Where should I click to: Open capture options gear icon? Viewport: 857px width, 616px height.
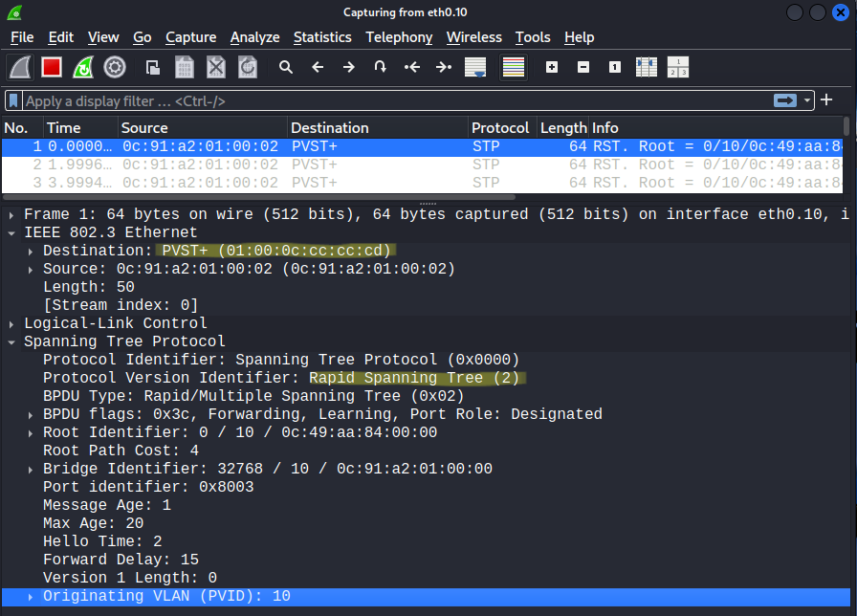point(115,67)
